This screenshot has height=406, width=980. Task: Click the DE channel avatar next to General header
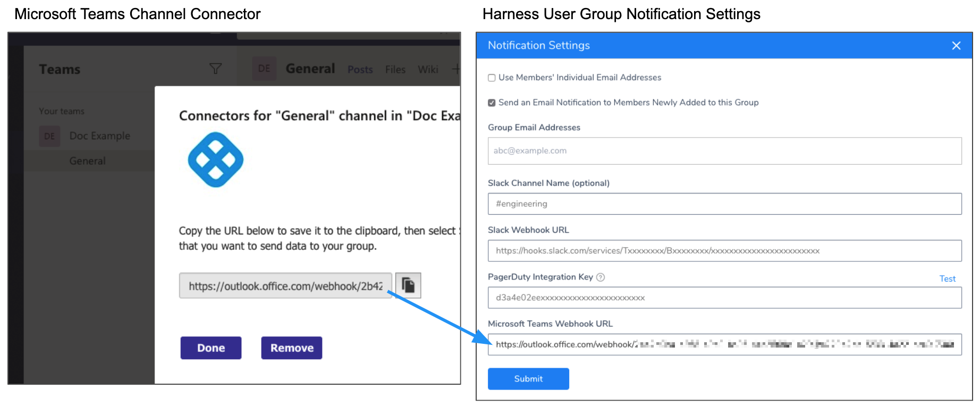[x=264, y=69]
